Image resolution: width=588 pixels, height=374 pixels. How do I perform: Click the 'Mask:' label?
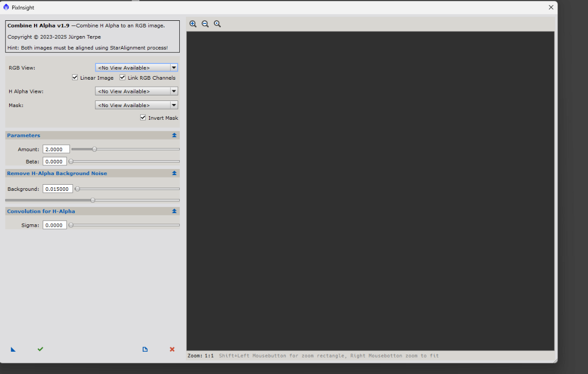pos(16,106)
